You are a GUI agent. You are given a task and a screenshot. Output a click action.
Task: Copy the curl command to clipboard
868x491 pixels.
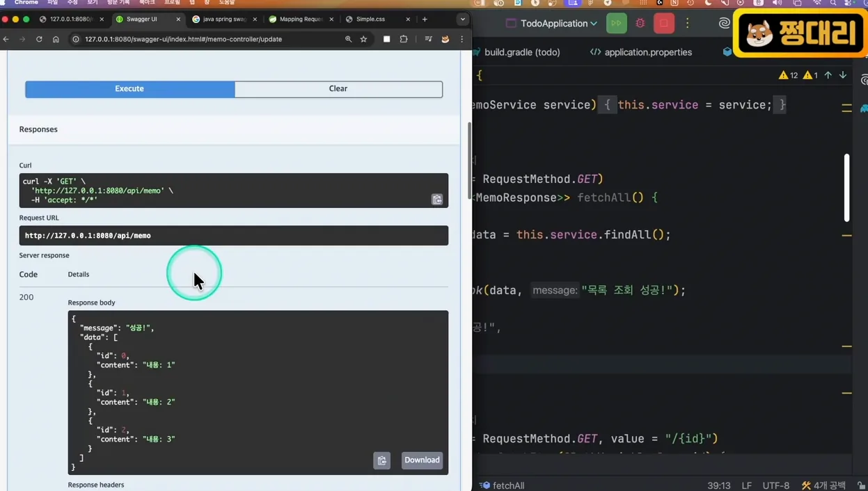click(x=437, y=200)
